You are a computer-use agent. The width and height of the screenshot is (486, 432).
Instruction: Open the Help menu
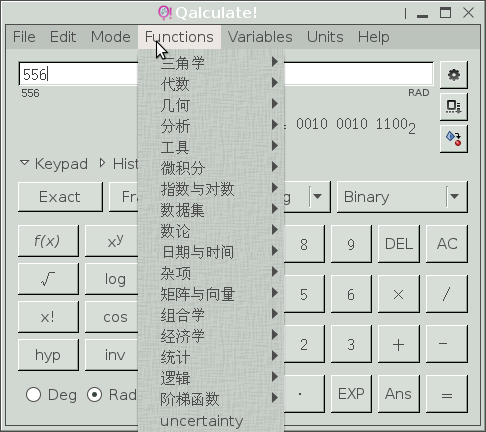(373, 37)
